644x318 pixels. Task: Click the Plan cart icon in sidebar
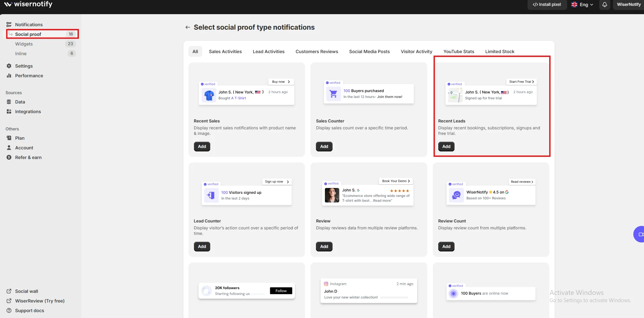pyautogui.click(x=9, y=138)
